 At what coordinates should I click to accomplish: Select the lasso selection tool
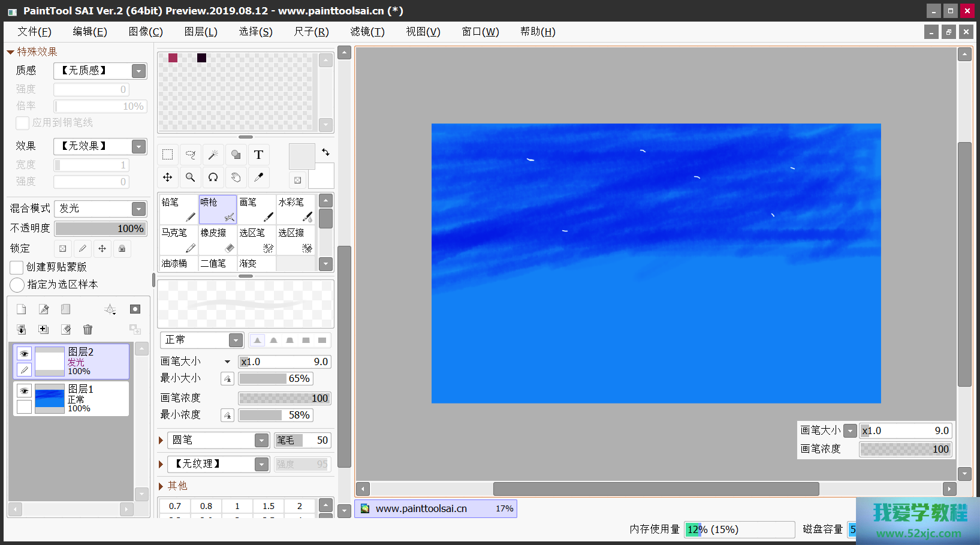click(191, 155)
